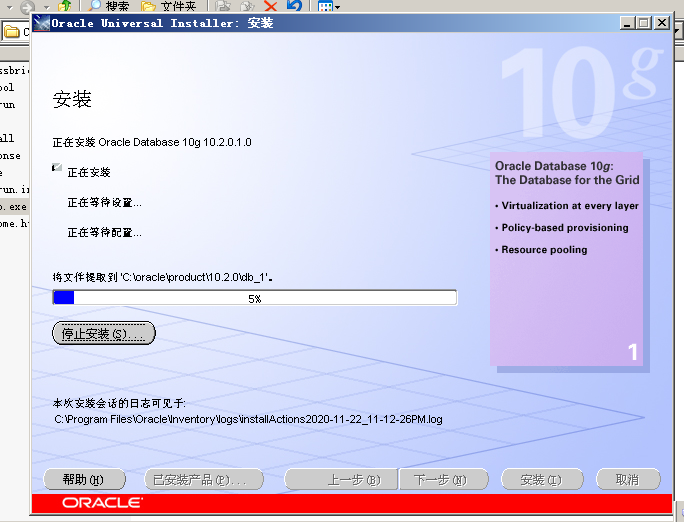Maximize the Oracle Installer window

[x=643, y=23]
